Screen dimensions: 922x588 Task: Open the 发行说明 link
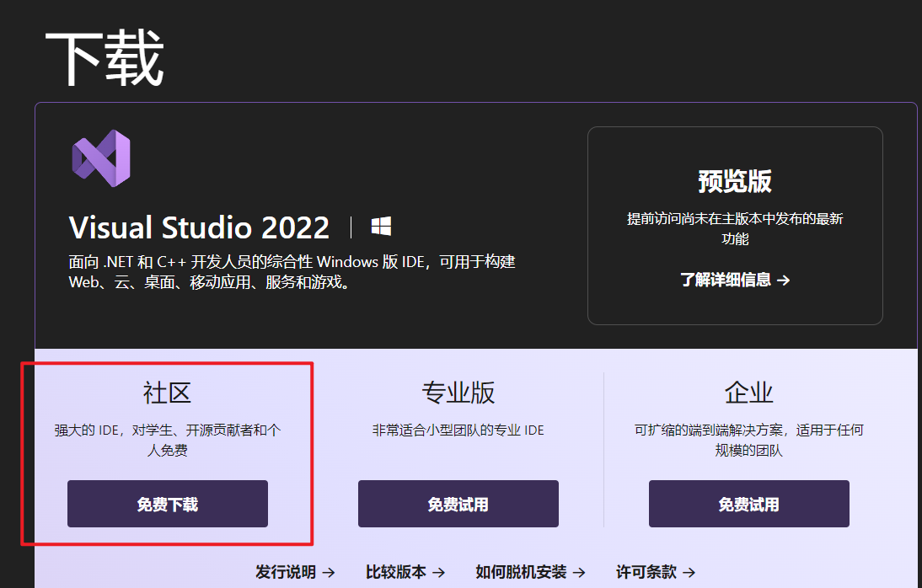pos(295,572)
